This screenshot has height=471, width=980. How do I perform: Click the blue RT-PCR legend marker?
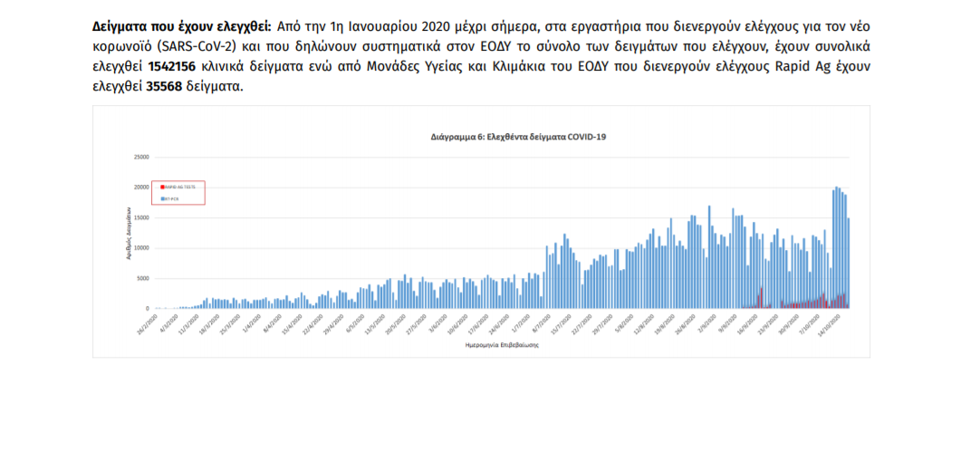coord(161,197)
